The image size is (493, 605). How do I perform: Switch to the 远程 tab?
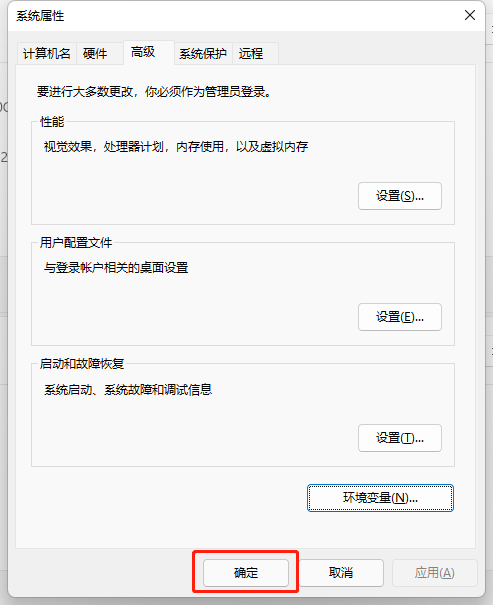(x=255, y=53)
